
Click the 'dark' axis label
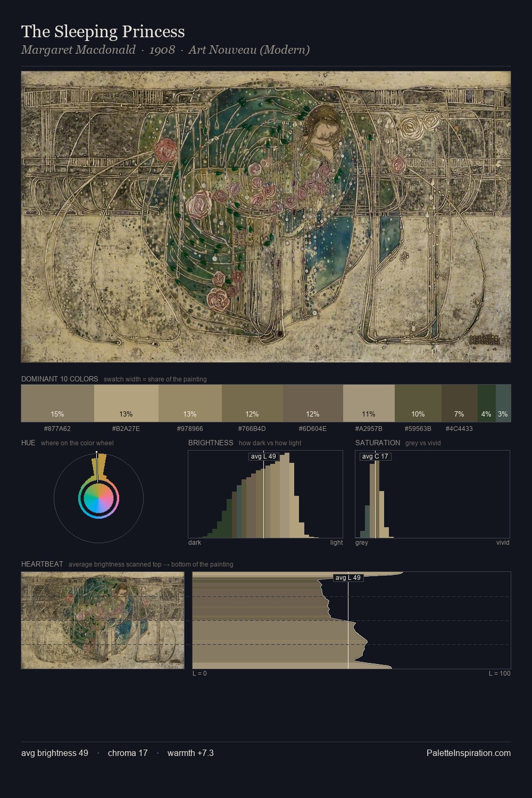click(x=195, y=543)
